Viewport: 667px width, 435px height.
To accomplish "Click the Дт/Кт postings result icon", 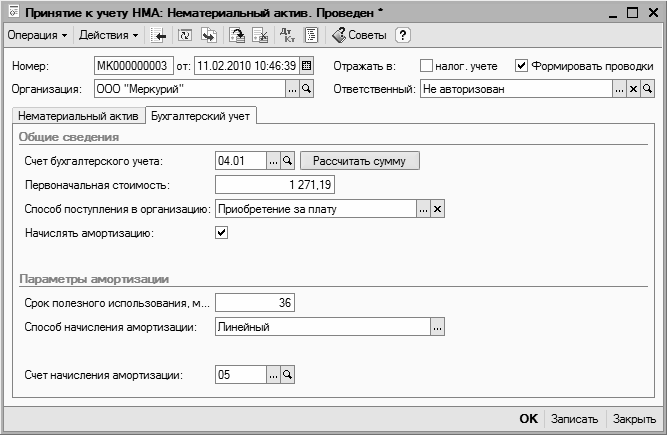I will (x=284, y=35).
